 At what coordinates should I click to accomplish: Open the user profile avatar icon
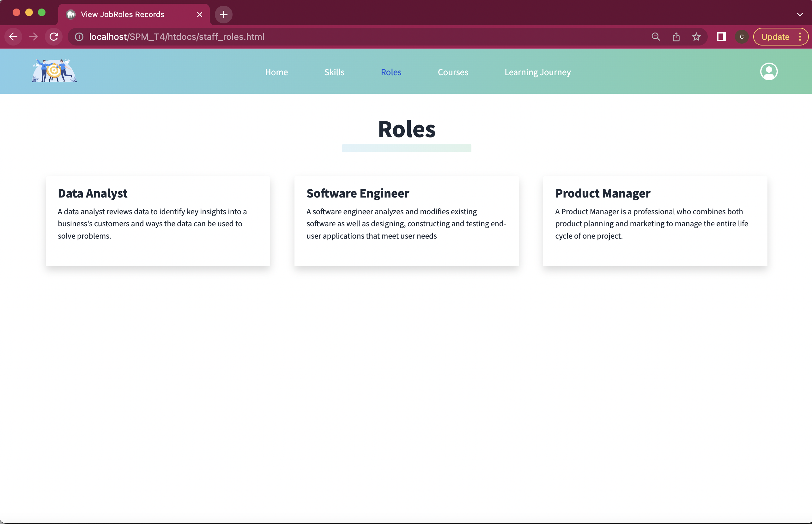[769, 71]
